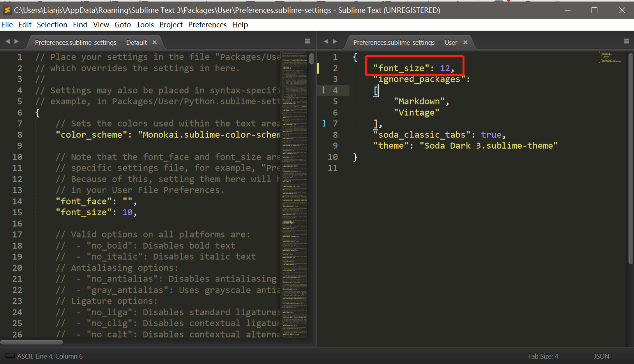Open the Goto menu
This screenshot has width=634, height=364.
tap(123, 25)
